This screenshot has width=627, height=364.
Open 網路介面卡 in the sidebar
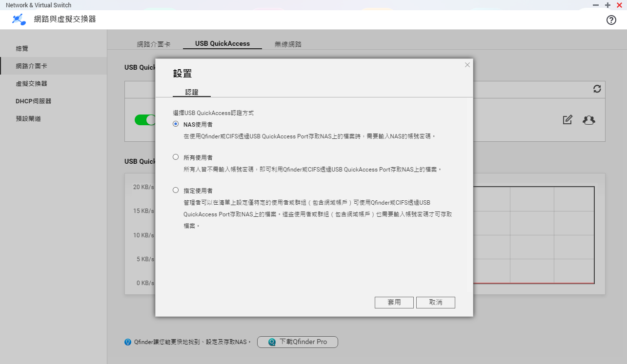53,66
